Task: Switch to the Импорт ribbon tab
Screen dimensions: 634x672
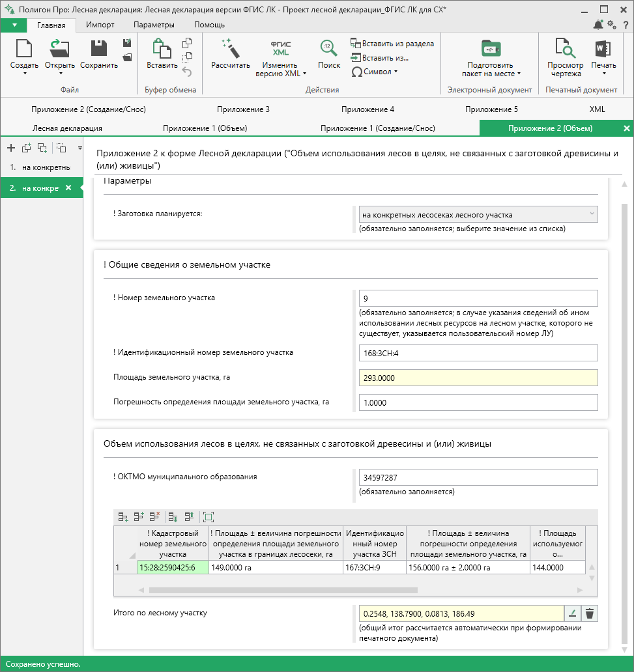Action: 100,25
